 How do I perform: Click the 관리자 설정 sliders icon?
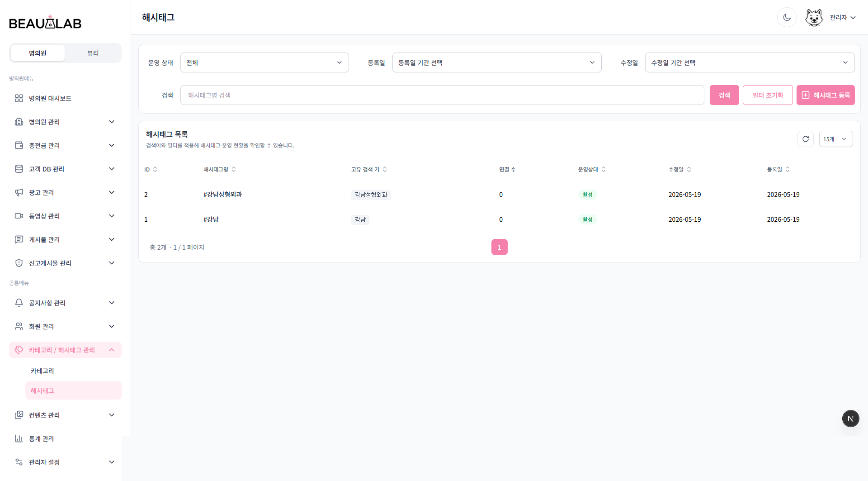click(x=19, y=462)
